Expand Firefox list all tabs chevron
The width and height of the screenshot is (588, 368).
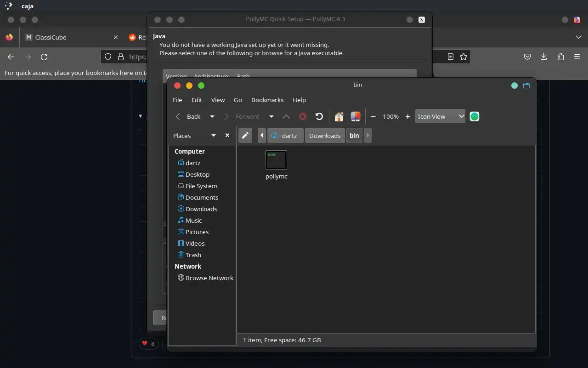point(578,37)
